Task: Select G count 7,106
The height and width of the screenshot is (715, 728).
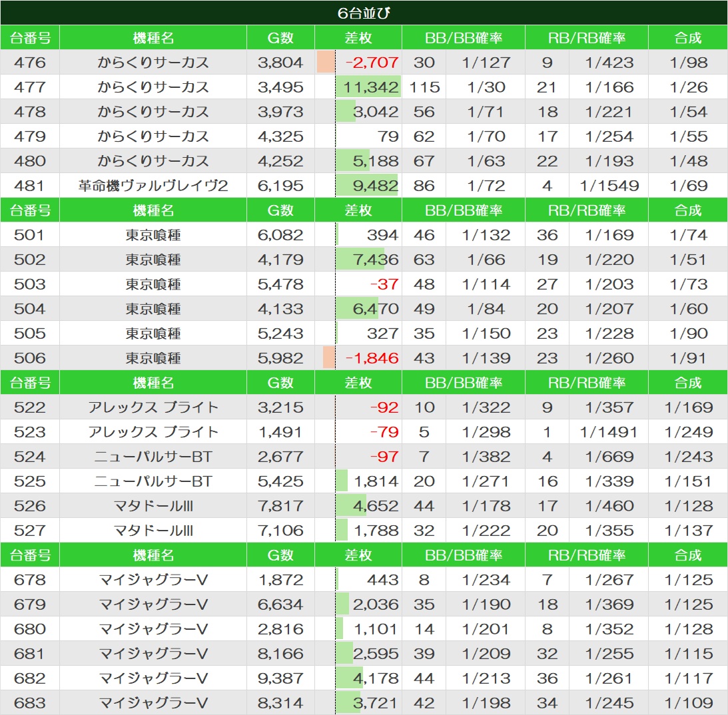Action: pyautogui.click(x=280, y=531)
